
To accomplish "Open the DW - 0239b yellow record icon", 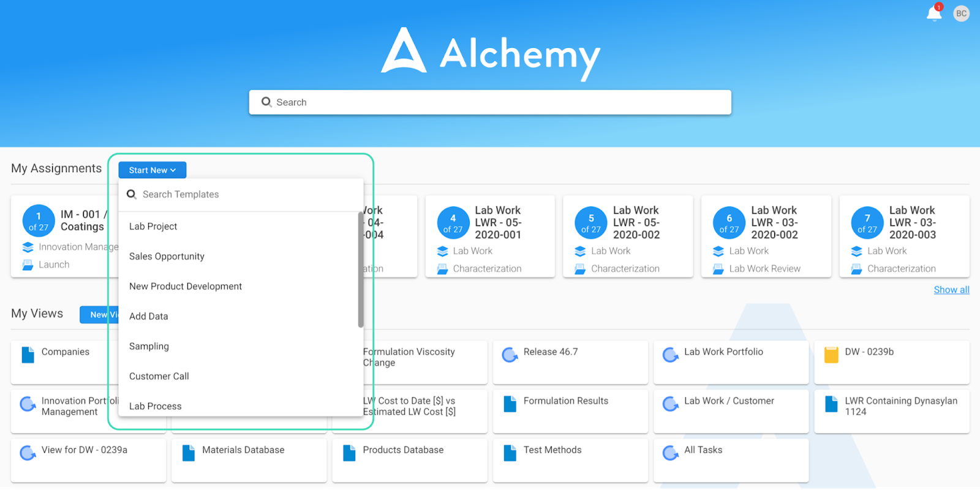I will tap(831, 355).
